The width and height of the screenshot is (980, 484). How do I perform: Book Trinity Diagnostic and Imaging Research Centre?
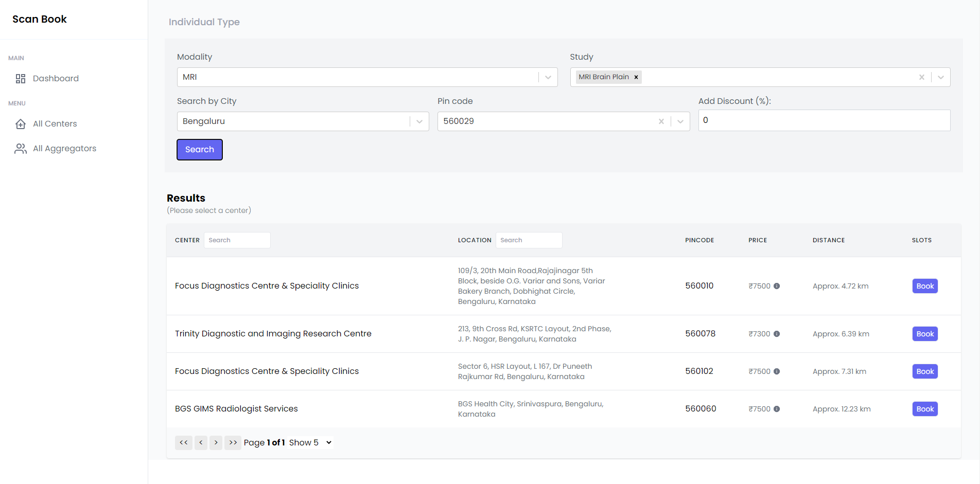(x=925, y=334)
